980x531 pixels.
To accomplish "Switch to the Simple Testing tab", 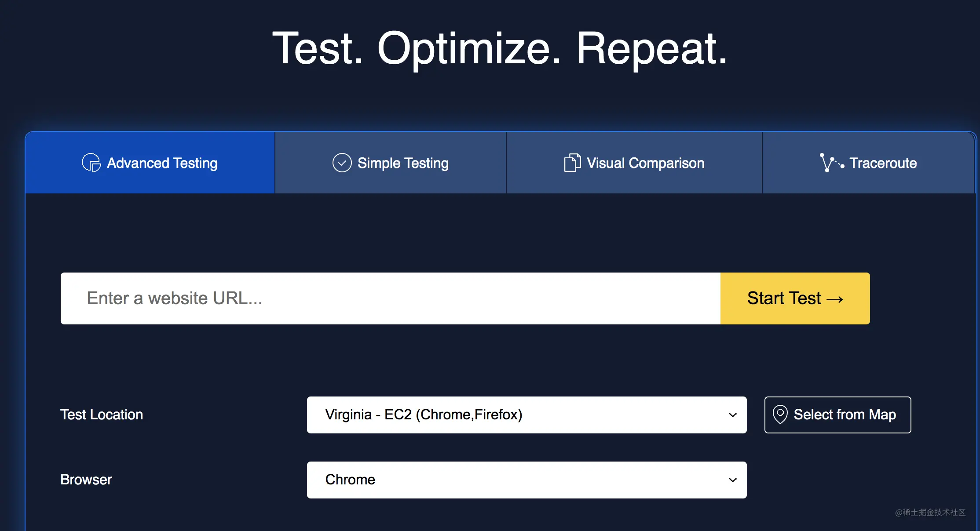I will pos(403,163).
